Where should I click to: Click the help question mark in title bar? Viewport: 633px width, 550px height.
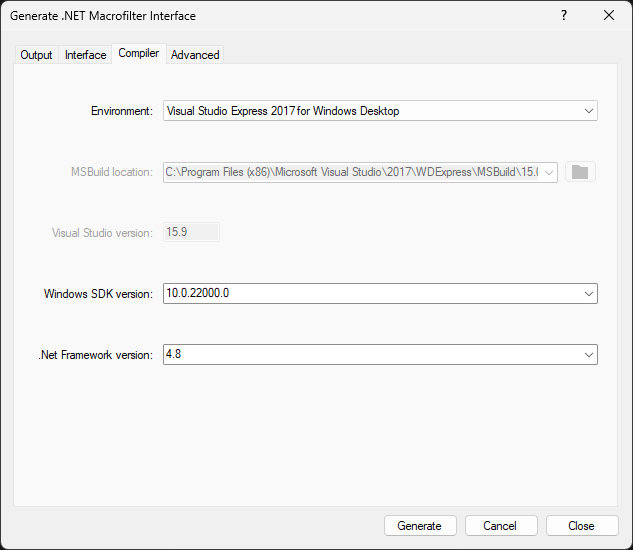point(564,16)
